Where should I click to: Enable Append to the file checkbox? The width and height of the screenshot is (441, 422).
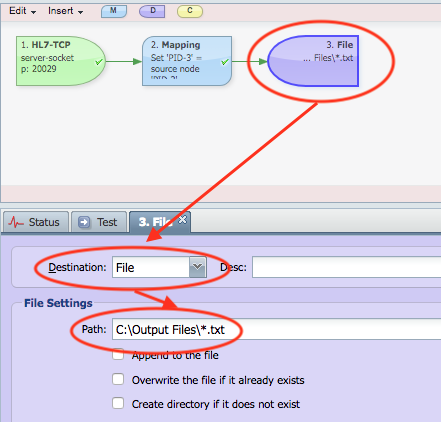[x=118, y=355]
